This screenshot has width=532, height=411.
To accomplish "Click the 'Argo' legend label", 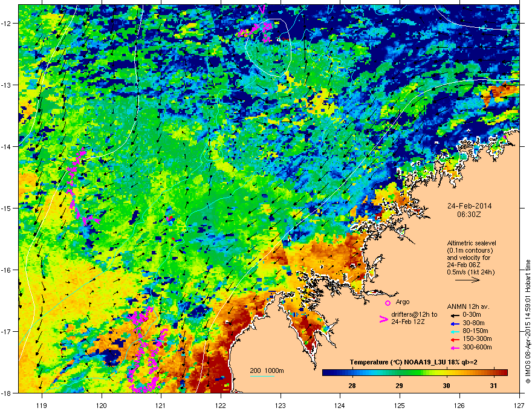I will click(403, 302).
